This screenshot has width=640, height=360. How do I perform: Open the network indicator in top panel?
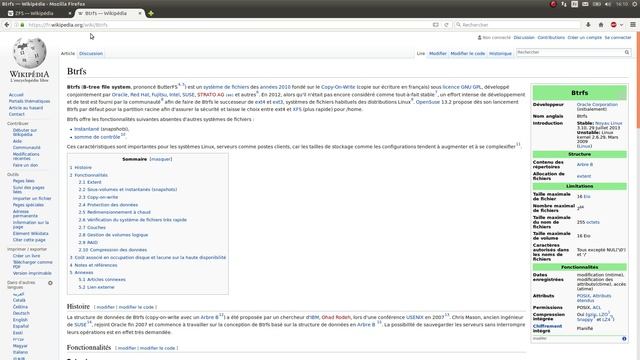point(564,4)
